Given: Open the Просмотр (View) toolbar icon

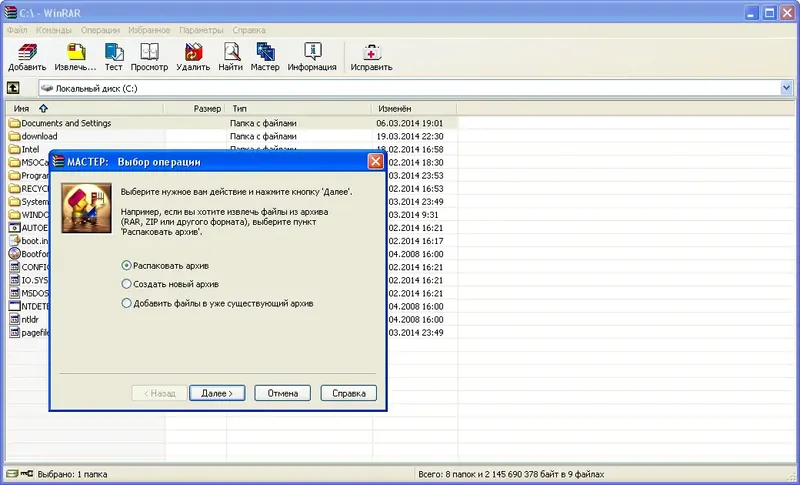Looking at the screenshot, I should (x=149, y=57).
